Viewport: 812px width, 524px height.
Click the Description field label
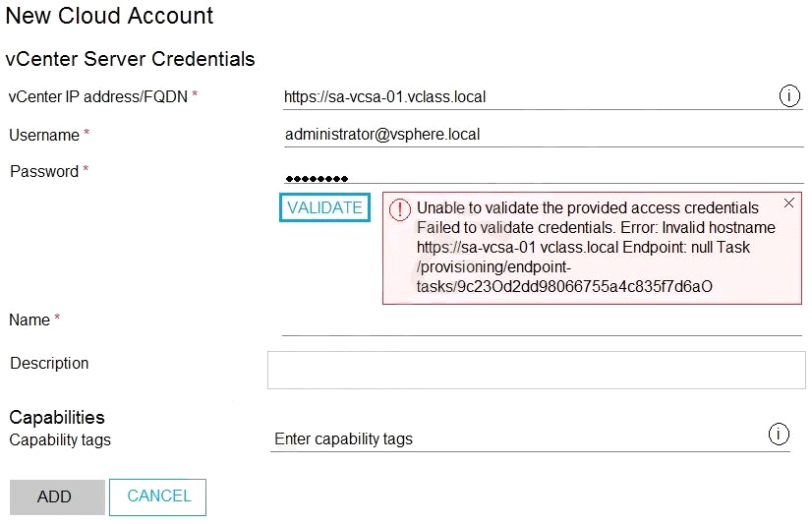coord(49,363)
